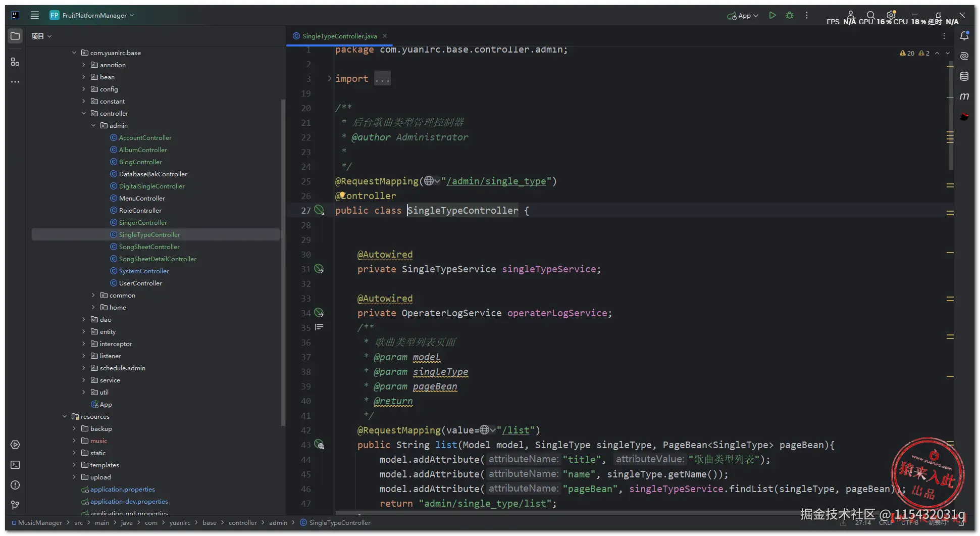Toggle the Project tool window folder icon
Screen dimensions: 980x536
(15, 36)
